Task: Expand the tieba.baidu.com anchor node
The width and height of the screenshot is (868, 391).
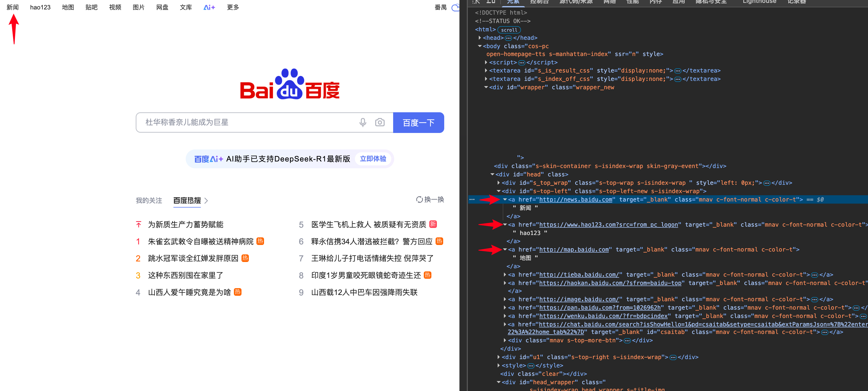Action: pyautogui.click(x=505, y=275)
